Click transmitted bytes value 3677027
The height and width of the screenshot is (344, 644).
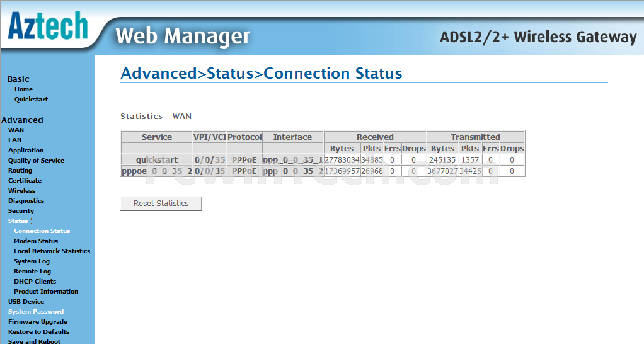442,171
